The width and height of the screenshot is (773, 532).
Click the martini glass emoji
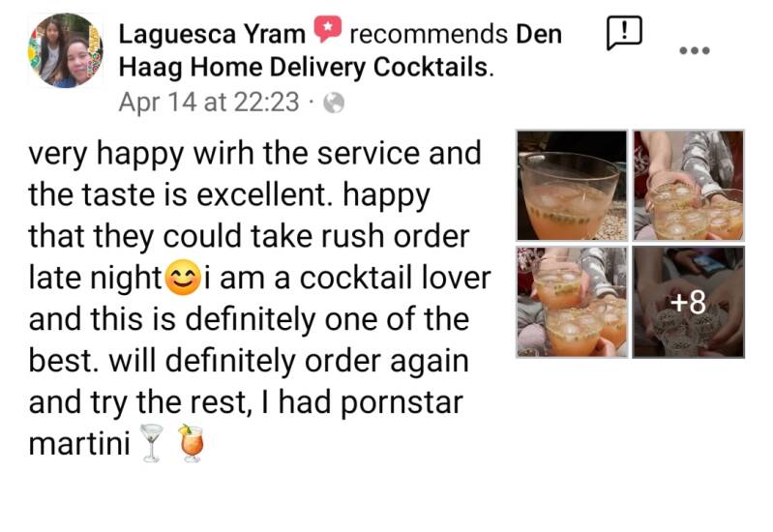coord(151,443)
